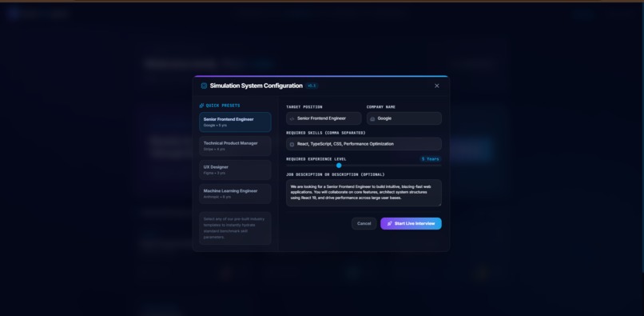Image resolution: width=644 pixels, height=316 pixels.
Task: Click the 'Target Position' label
Action: pos(304,107)
